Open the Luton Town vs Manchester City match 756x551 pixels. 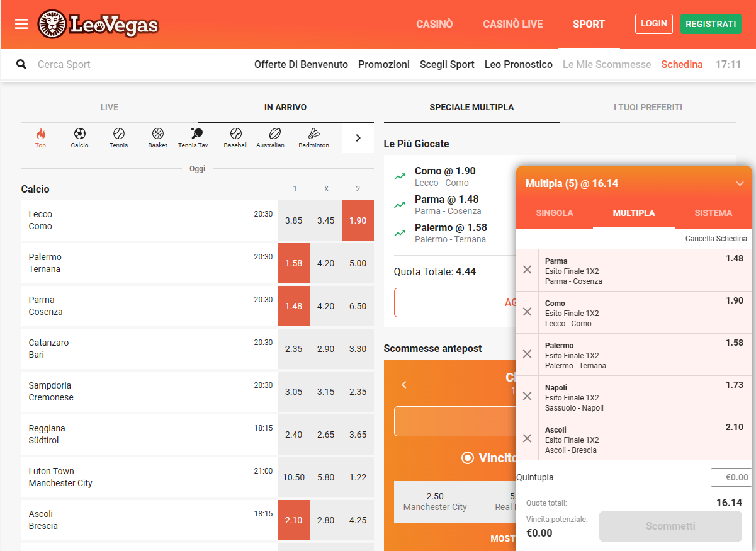click(150, 477)
